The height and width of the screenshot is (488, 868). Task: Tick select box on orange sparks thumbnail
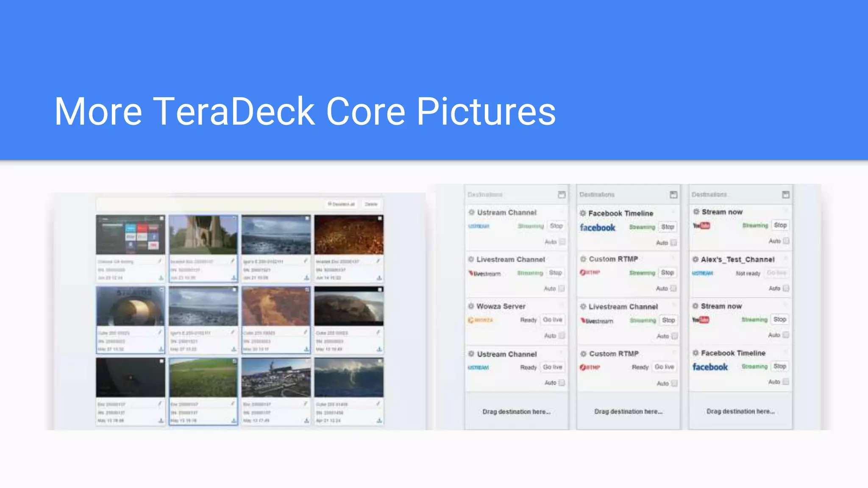380,218
